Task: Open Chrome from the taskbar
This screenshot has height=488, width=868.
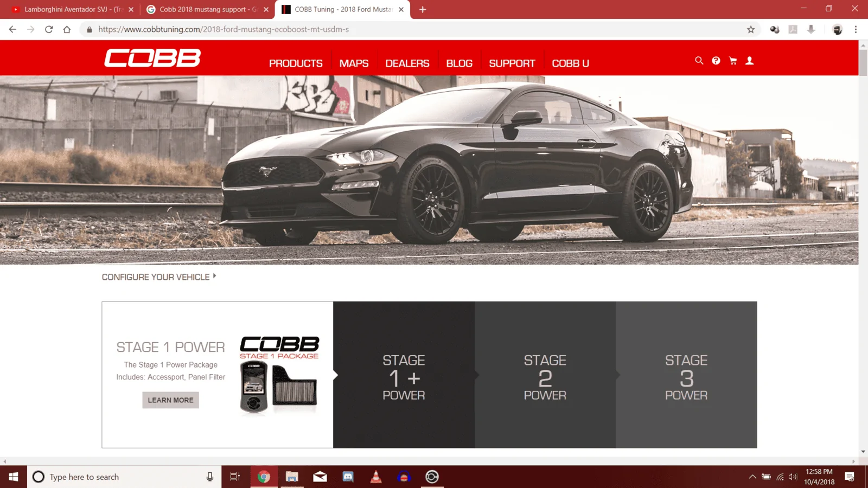Action: (264, 477)
